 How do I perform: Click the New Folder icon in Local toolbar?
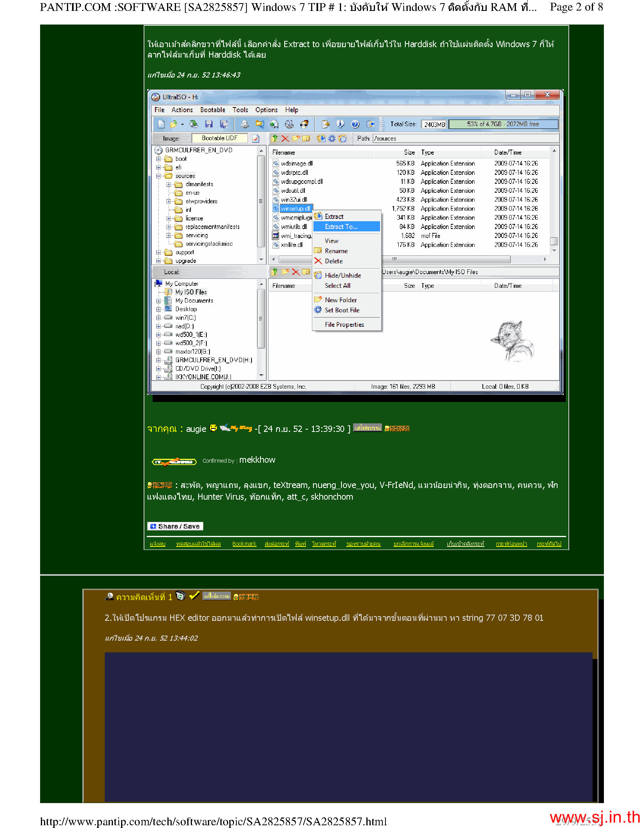285,272
